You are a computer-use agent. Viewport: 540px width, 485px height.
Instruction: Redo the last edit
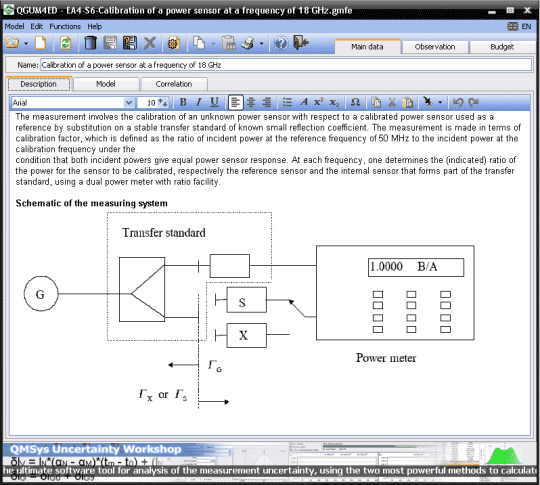pos(474,102)
